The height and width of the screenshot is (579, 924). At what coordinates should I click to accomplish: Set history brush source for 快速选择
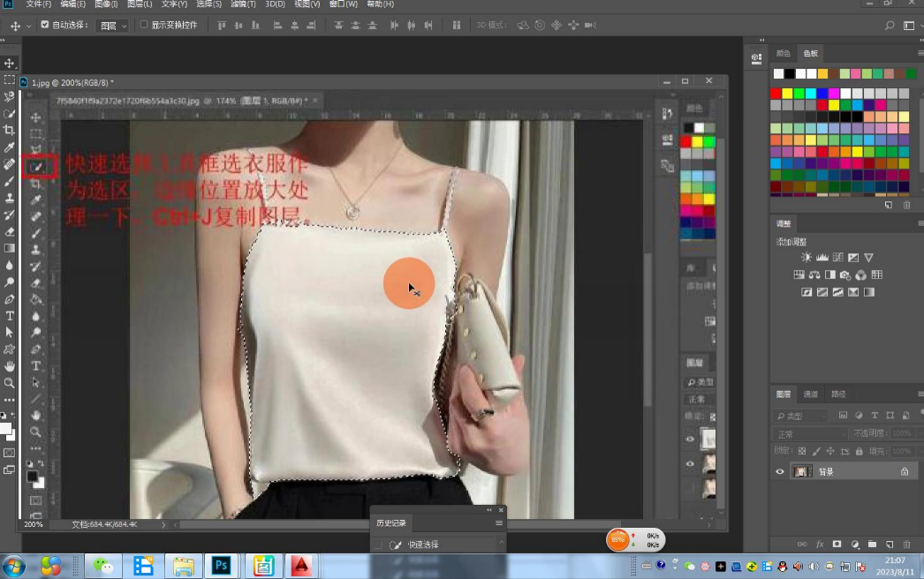378,545
